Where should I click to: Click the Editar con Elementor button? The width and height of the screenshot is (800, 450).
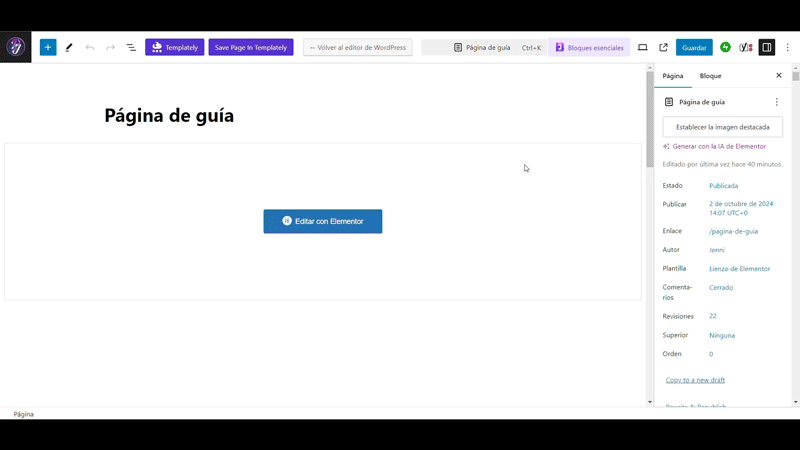click(322, 221)
